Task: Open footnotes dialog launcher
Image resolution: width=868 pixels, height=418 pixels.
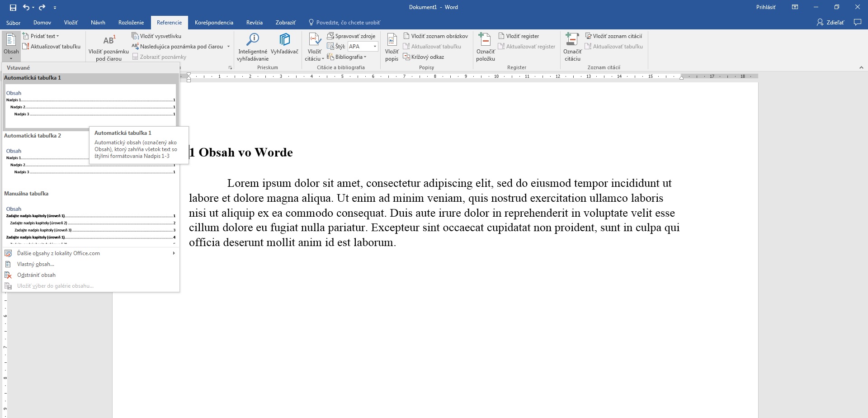Action: (x=230, y=68)
